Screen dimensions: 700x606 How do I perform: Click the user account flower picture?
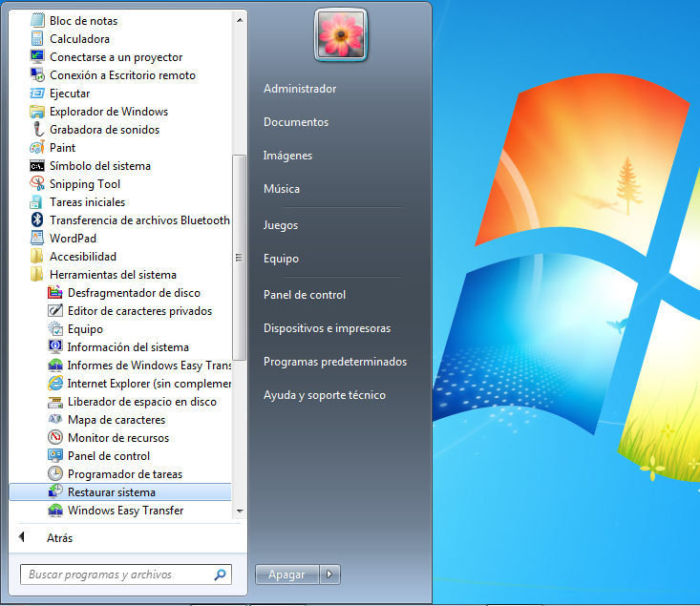[341, 34]
